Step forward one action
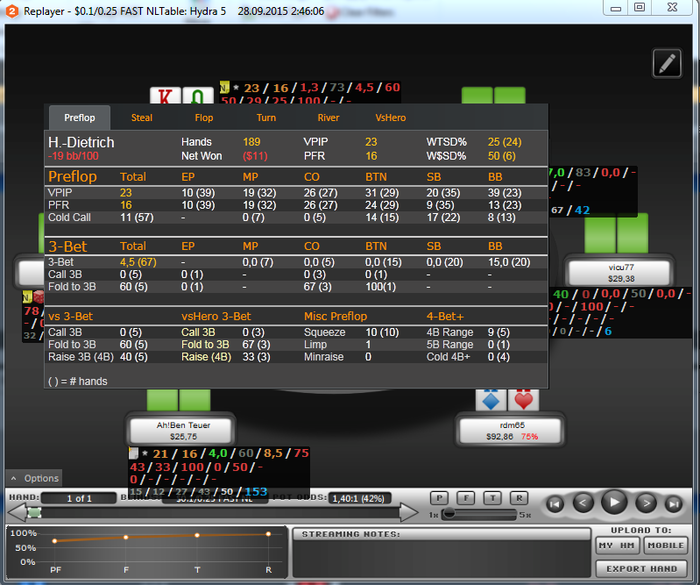Screen dimensions: 700x585 coord(646,503)
